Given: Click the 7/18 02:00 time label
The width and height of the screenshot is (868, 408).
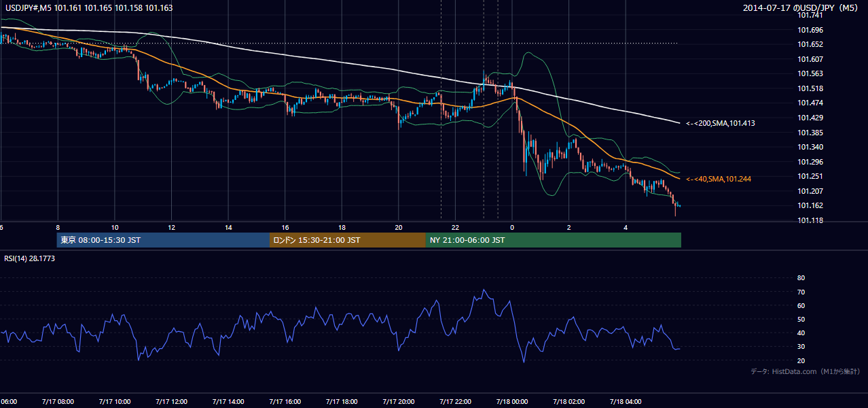Looking at the screenshot, I should coord(569,401).
